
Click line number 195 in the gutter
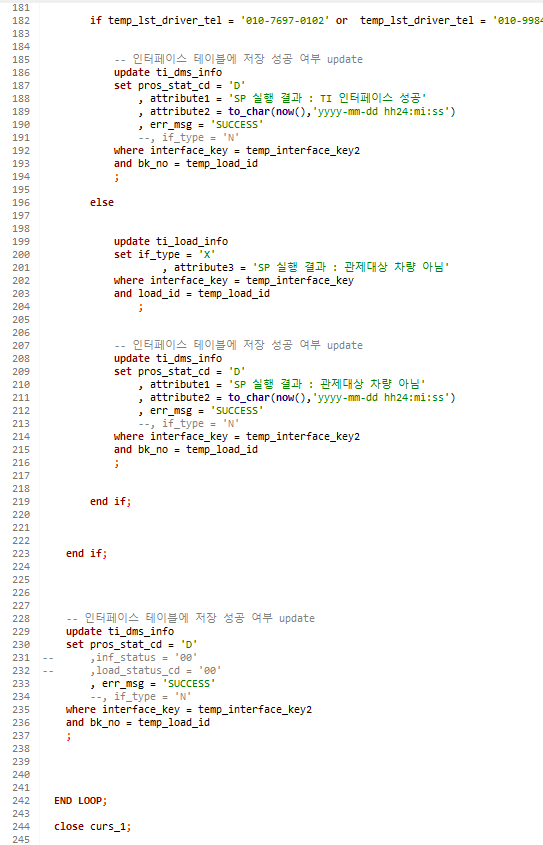click(21, 190)
